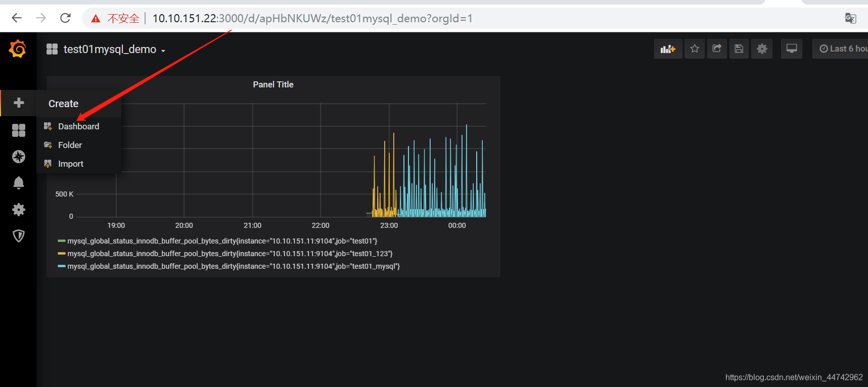Toggle the job="test01_mysql" legend series
The height and width of the screenshot is (387, 868).
click(x=234, y=266)
